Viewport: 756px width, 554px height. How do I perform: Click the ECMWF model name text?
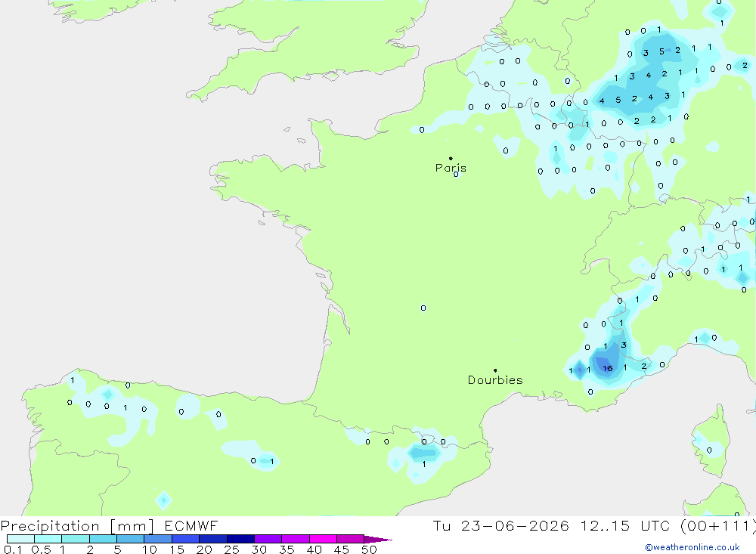click(x=191, y=525)
